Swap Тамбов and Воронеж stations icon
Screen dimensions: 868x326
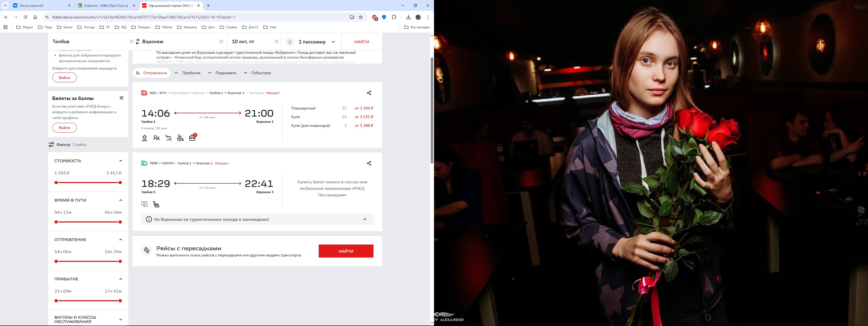point(138,42)
